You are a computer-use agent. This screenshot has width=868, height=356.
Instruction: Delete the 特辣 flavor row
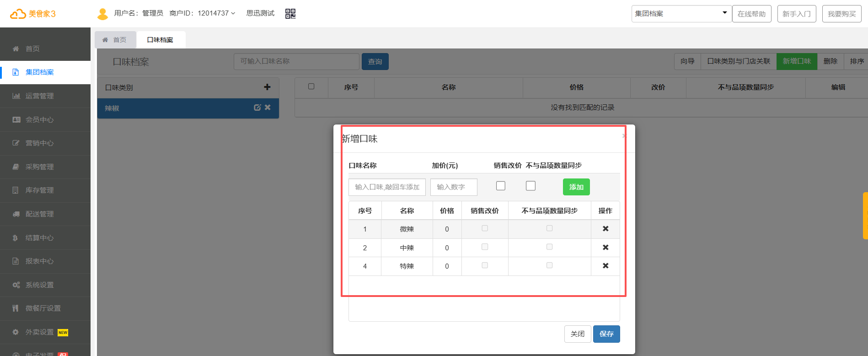coord(605,266)
